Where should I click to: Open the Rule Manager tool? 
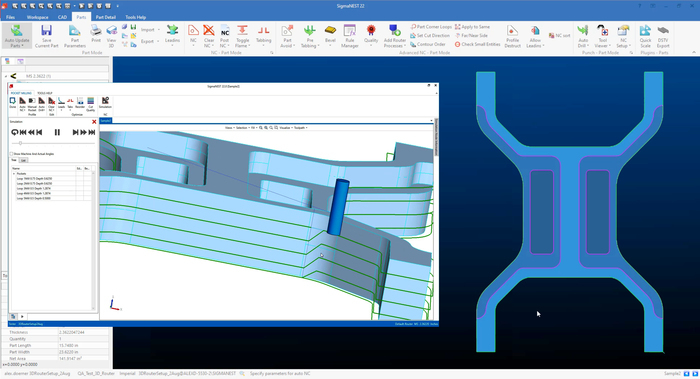click(x=350, y=36)
